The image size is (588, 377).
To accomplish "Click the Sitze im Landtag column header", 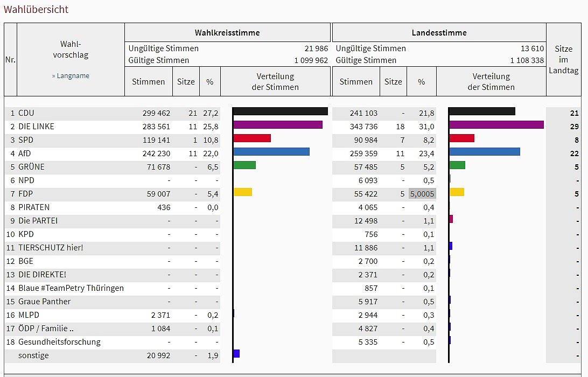I will click(563, 60).
